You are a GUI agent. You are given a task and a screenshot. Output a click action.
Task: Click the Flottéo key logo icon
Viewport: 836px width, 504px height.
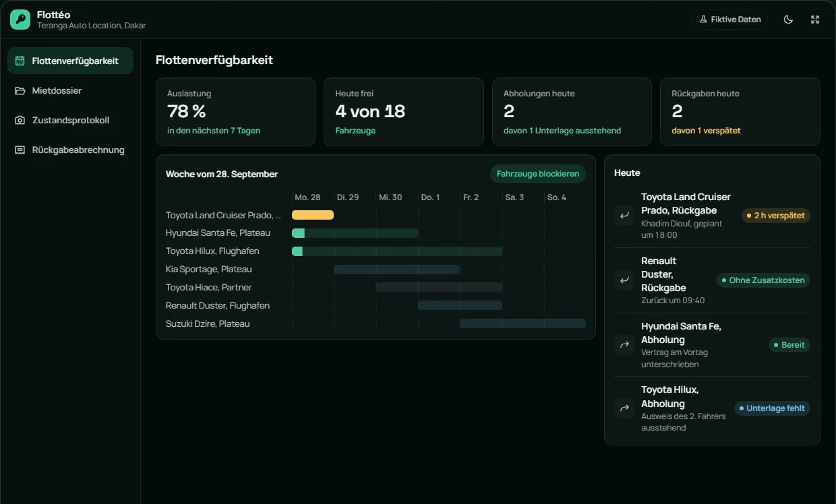coord(20,20)
